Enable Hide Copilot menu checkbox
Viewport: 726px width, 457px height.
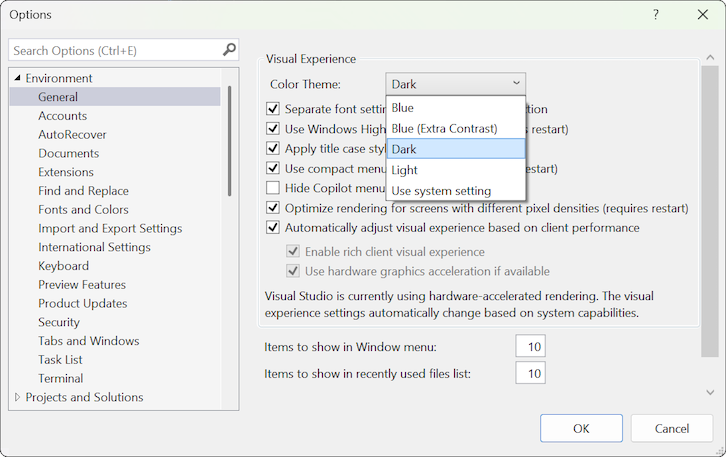click(x=273, y=188)
